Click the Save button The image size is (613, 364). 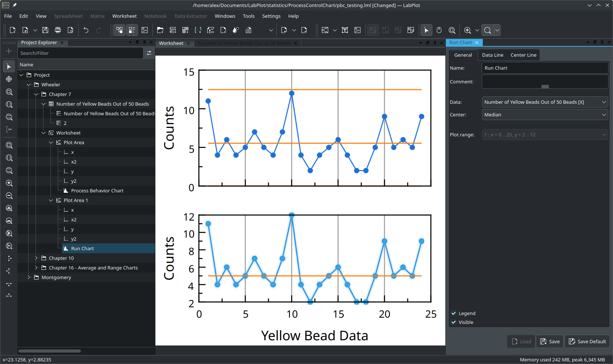550,341
